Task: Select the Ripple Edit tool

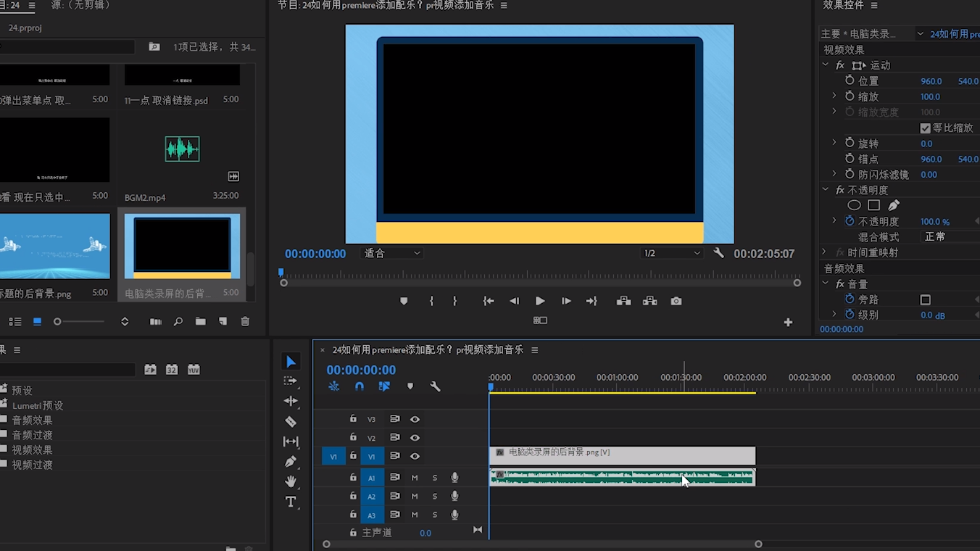Action: (x=291, y=401)
